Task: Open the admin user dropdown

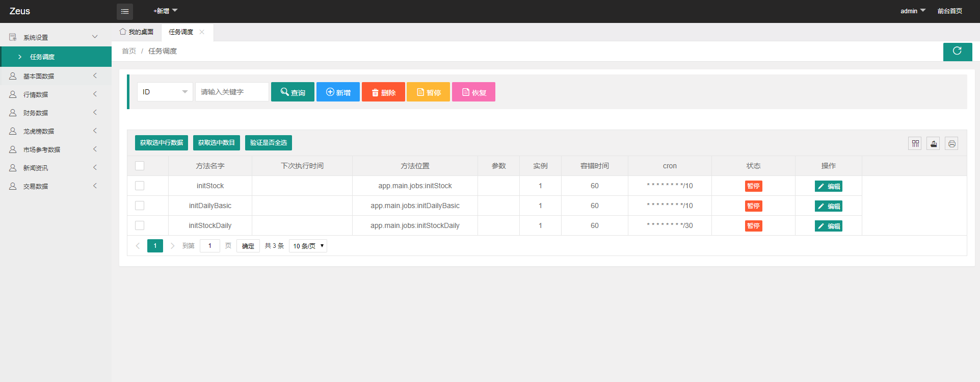Action: click(x=913, y=11)
